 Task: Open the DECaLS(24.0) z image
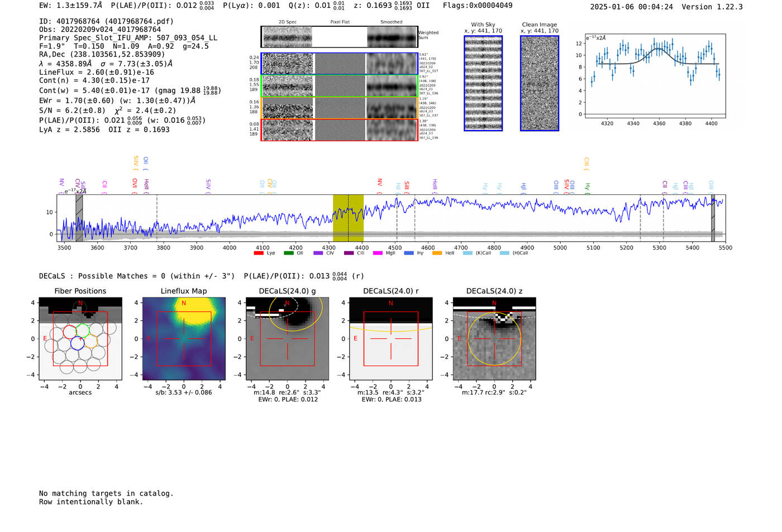(x=494, y=339)
